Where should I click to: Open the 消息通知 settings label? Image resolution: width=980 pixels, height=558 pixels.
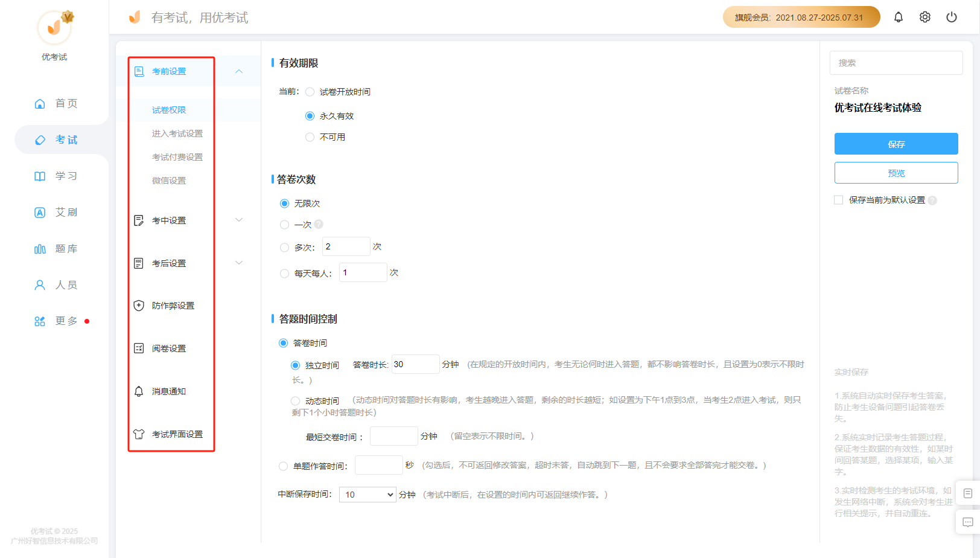(x=169, y=391)
